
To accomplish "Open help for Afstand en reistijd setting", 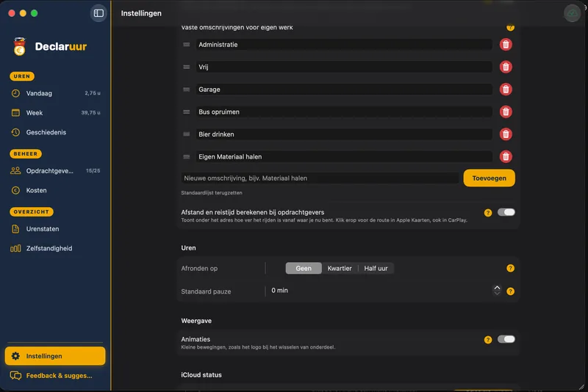I will click(488, 213).
